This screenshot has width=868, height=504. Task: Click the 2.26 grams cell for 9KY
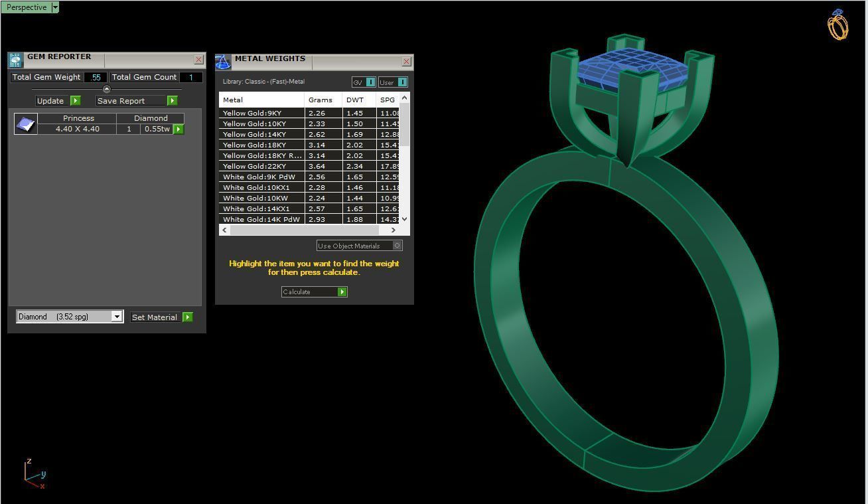coord(324,113)
